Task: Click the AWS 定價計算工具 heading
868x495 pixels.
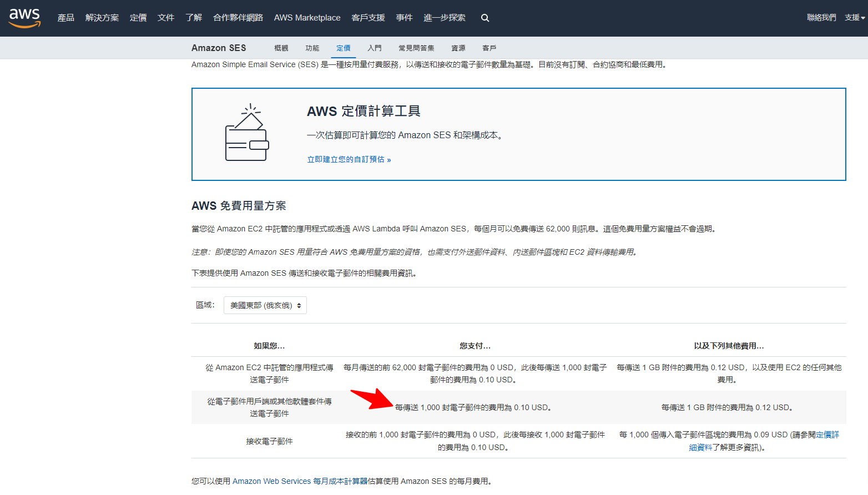Action: (364, 111)
